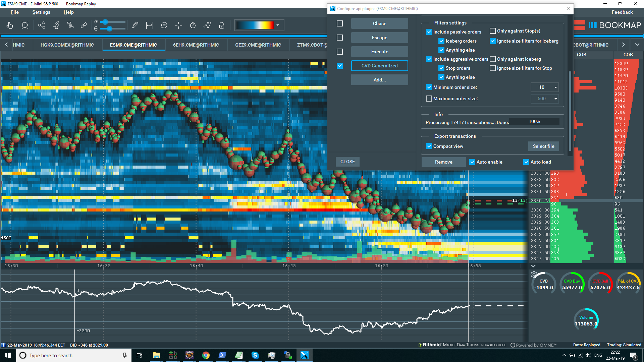Click the share icon in toolbar

[x=42, y=25]
